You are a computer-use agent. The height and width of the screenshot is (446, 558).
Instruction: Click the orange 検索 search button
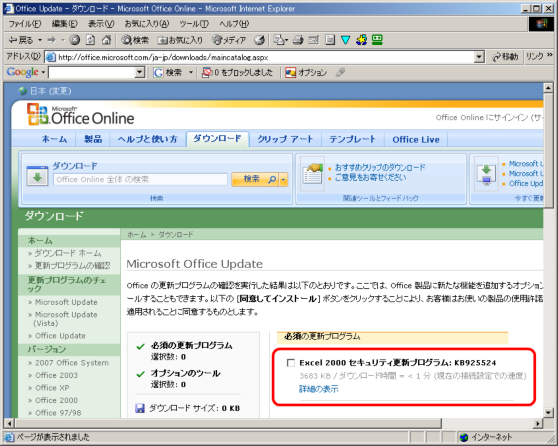click(256, 179)
